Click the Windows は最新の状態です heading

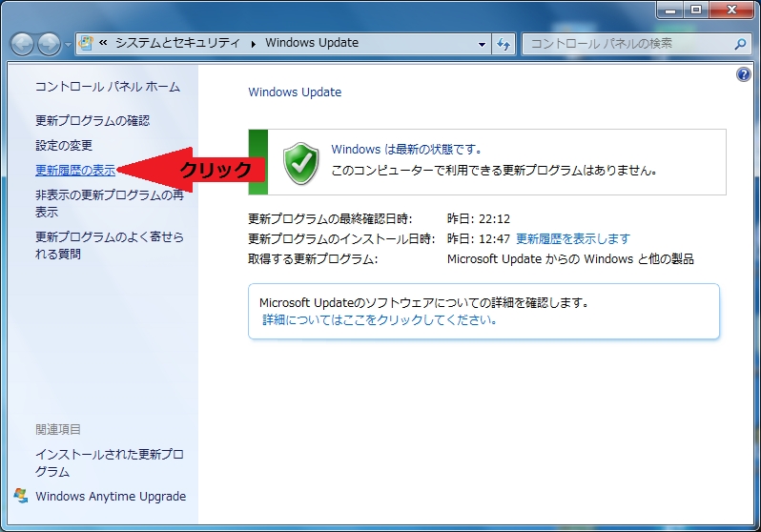[x=406, y=149]
